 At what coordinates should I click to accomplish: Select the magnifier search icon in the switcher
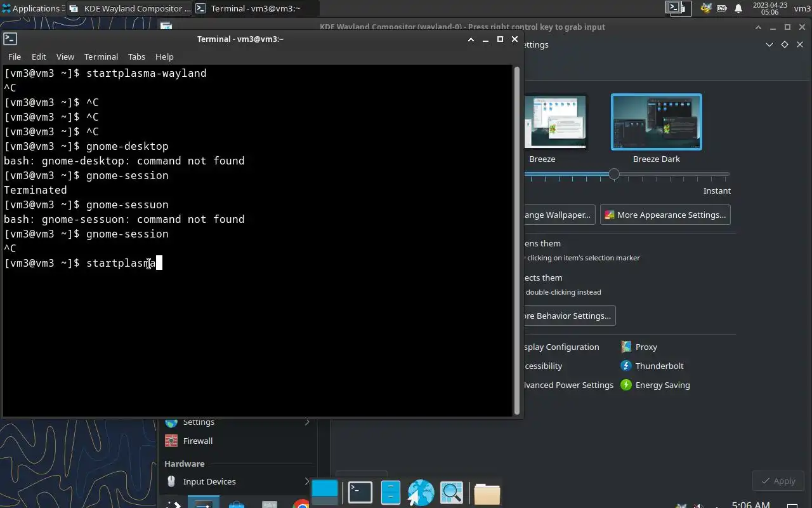coord(452,493)
